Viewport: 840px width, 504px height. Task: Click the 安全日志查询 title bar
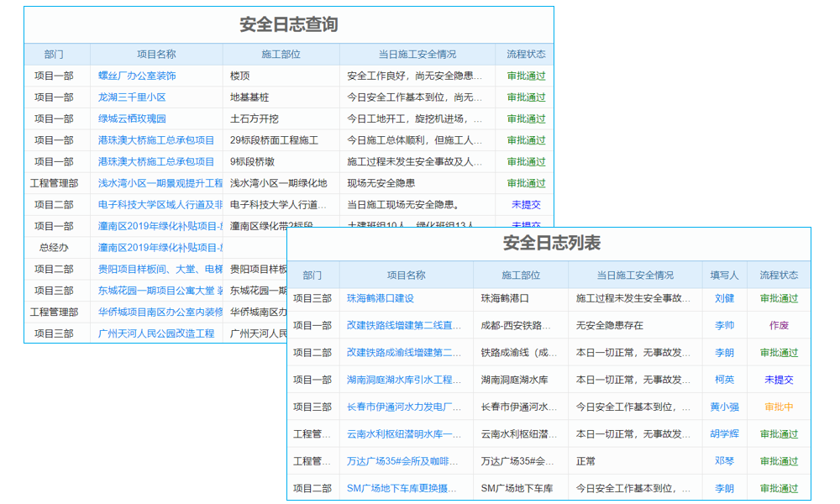[289, 24]
